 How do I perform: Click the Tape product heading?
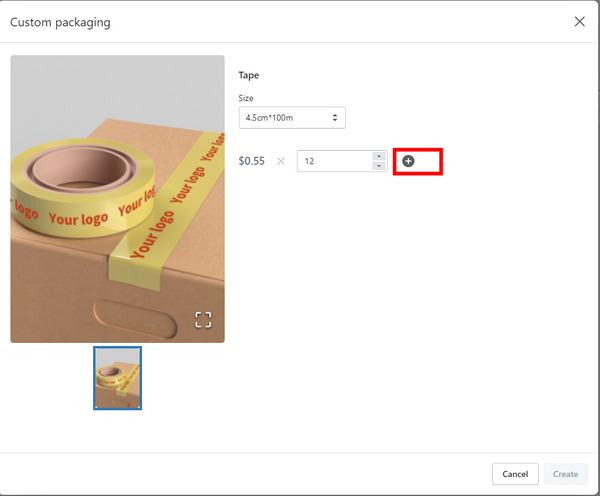[249, 75]
